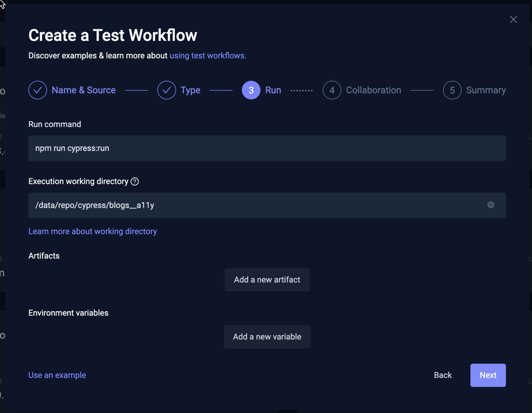Click Learn more about working directory
Screen dimensions: 532x413
point(93,231)
